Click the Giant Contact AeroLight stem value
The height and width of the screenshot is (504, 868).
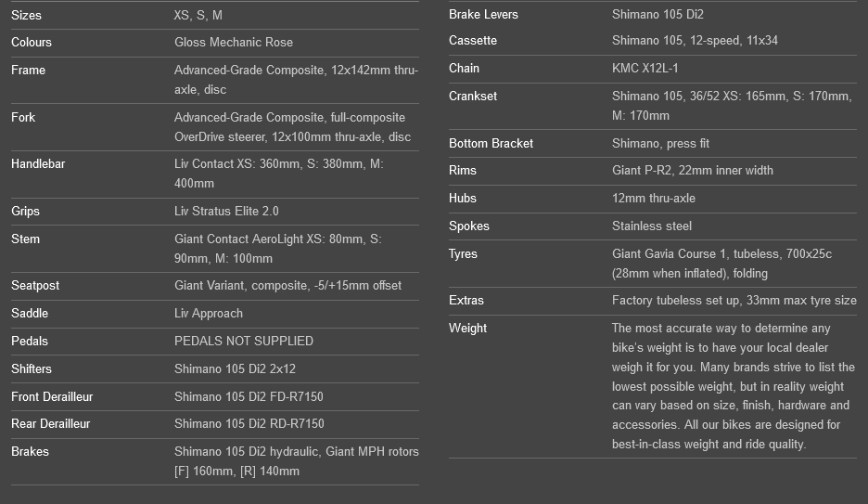click(278, 249)
